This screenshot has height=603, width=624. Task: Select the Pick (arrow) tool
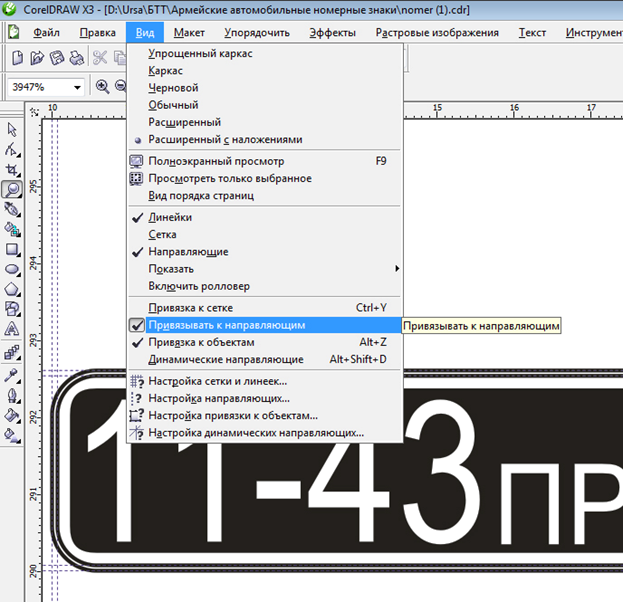pyautogui.click(x=12, y=130)
